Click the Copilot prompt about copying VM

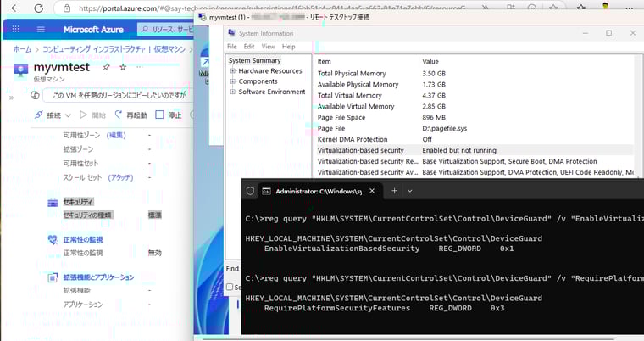click(118, 95)
